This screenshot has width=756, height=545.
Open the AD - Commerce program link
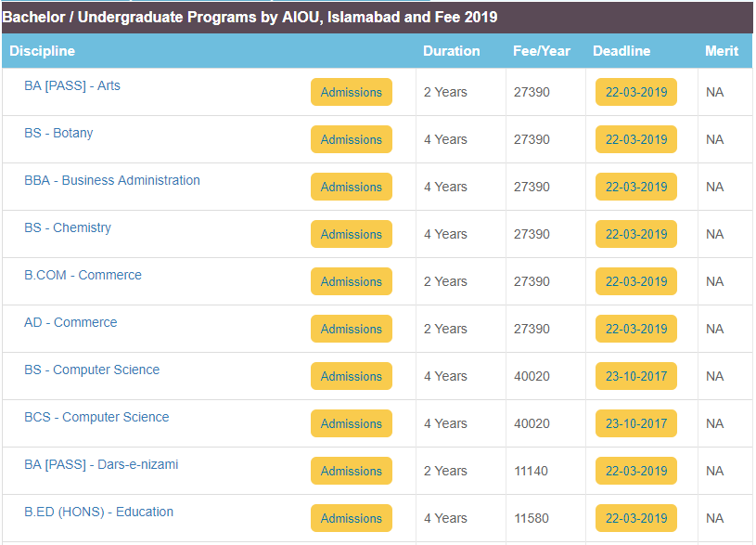coord(70,322)
